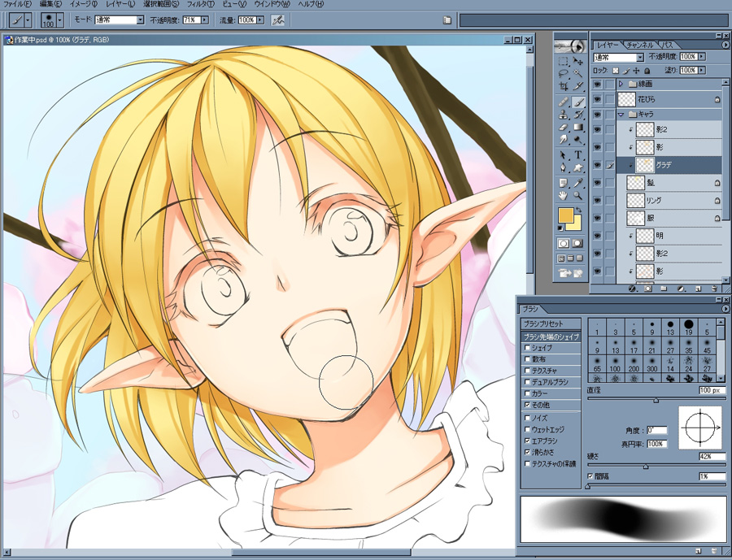This screenshot has height=560, width=732.
Task: Expand the 線画 layer folder
Action: [621, 84]
